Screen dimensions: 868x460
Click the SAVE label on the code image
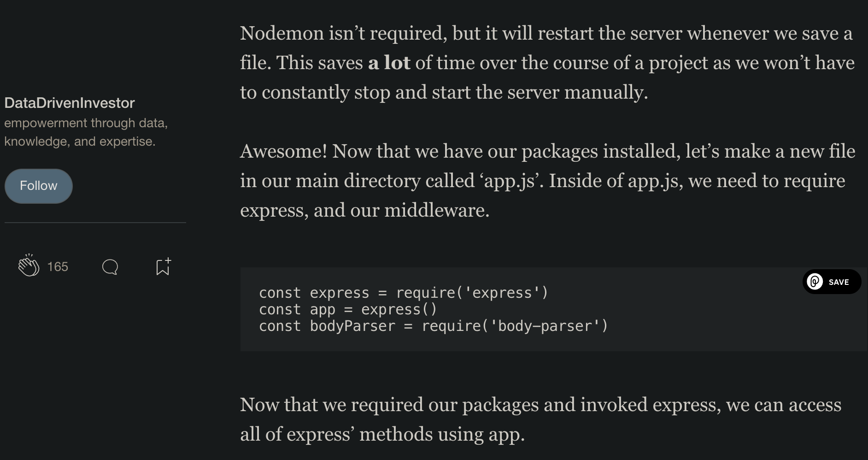coord(839,282)
